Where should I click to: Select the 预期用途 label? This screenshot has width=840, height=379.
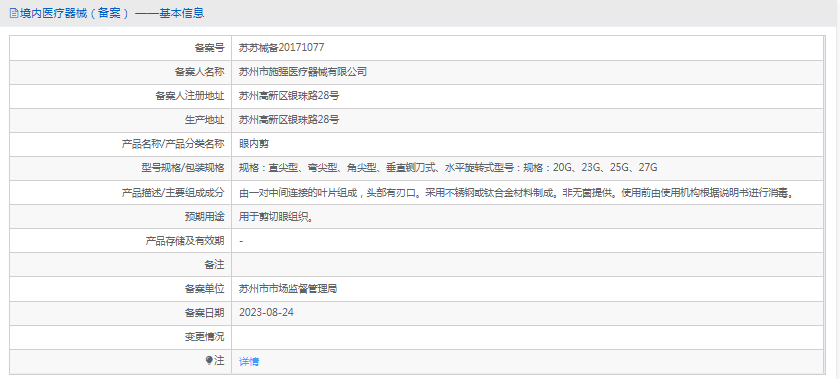204,217
